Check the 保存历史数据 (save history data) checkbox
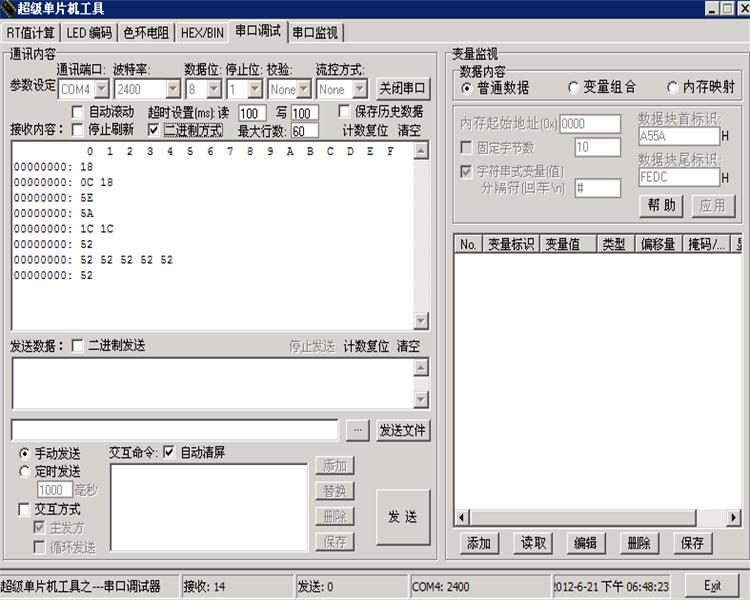The image size is (750, 600). click(x=344, y=112)
